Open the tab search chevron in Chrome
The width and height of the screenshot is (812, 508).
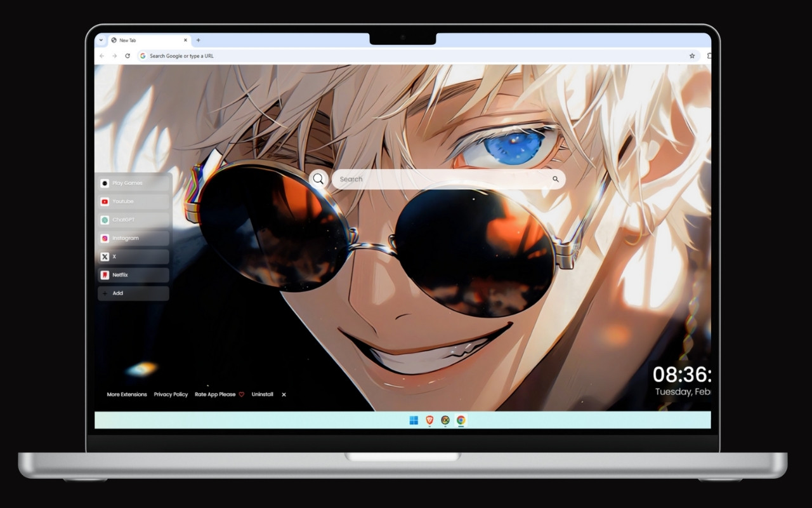(x=101, y=40)
